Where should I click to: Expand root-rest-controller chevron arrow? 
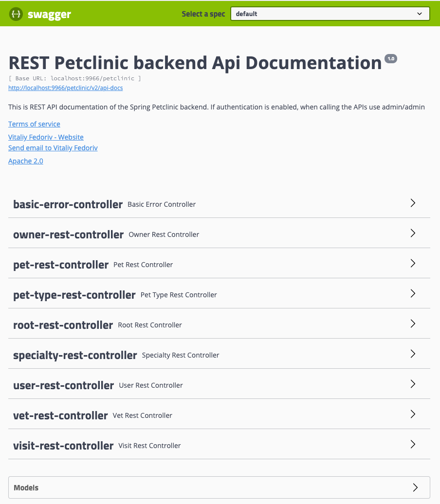pyautogui.click(x=413, y=324)
